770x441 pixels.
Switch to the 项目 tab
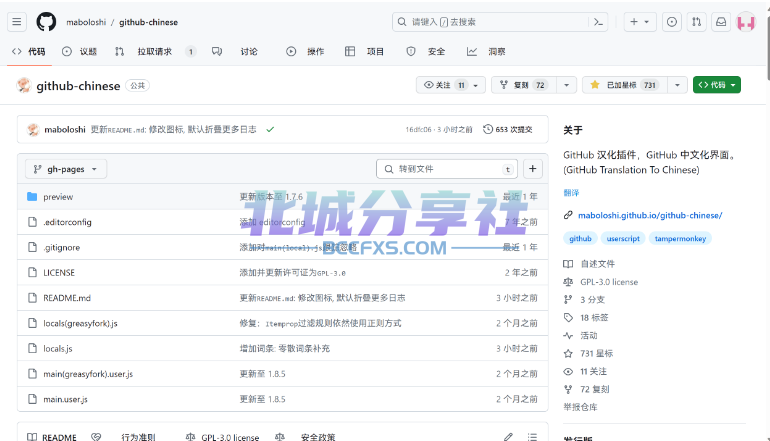point(364,52)
